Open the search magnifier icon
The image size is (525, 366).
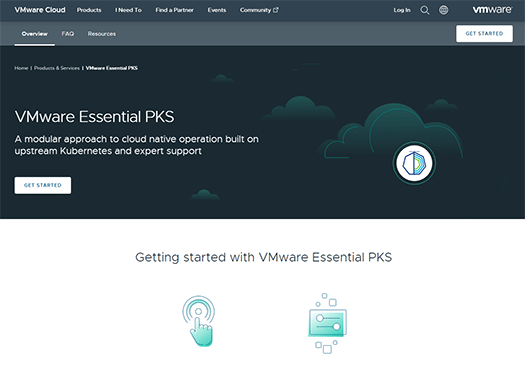click(425, 10)
